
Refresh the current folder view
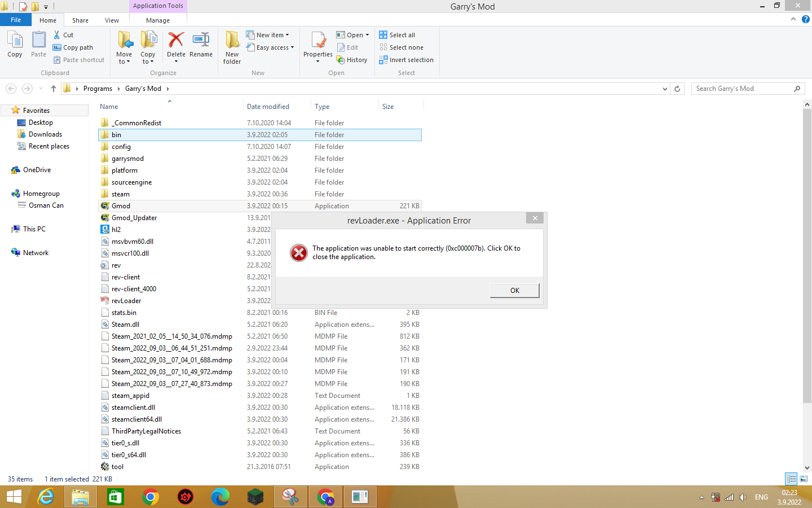tap(678, 89)
